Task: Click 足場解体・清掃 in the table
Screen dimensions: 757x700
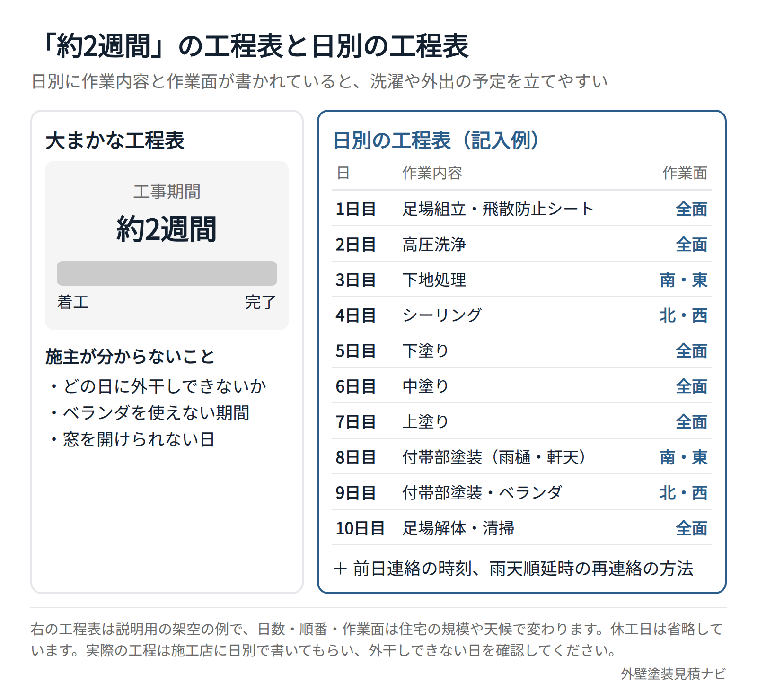Action: coord(458,528)
